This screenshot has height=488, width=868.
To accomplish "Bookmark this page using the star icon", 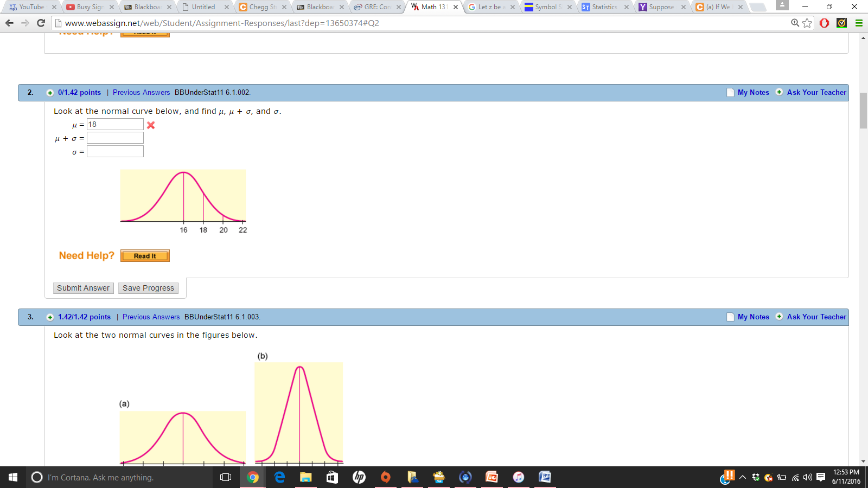I will click(x=807, y=23).
